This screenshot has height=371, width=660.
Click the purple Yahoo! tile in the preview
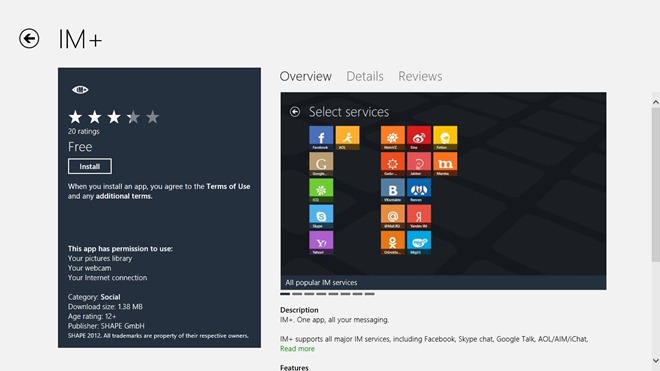tap(321, 243)
